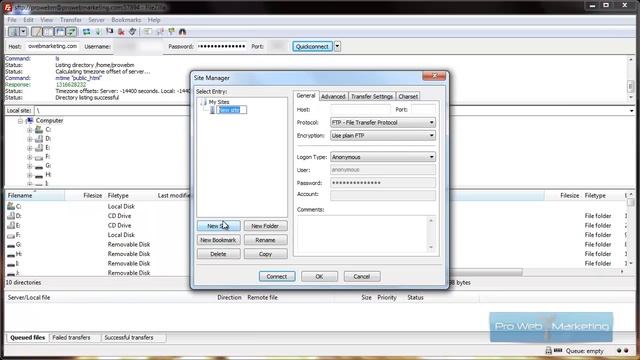Expand the C: drive in local tree
The height and width of the screenshot is (360, 640).
click(x=29, y=130)
